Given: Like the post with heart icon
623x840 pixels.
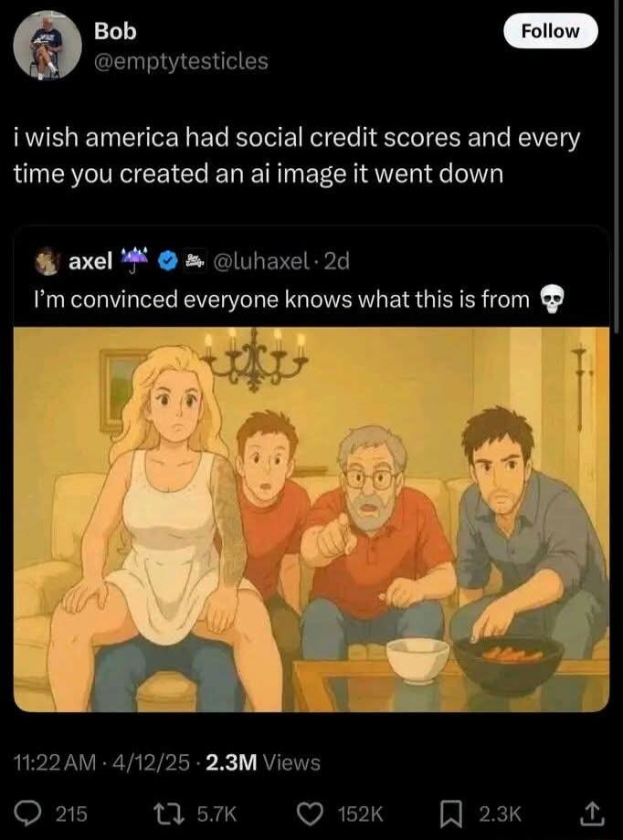Looking at the screenshot, I should [x=309, y=814].
